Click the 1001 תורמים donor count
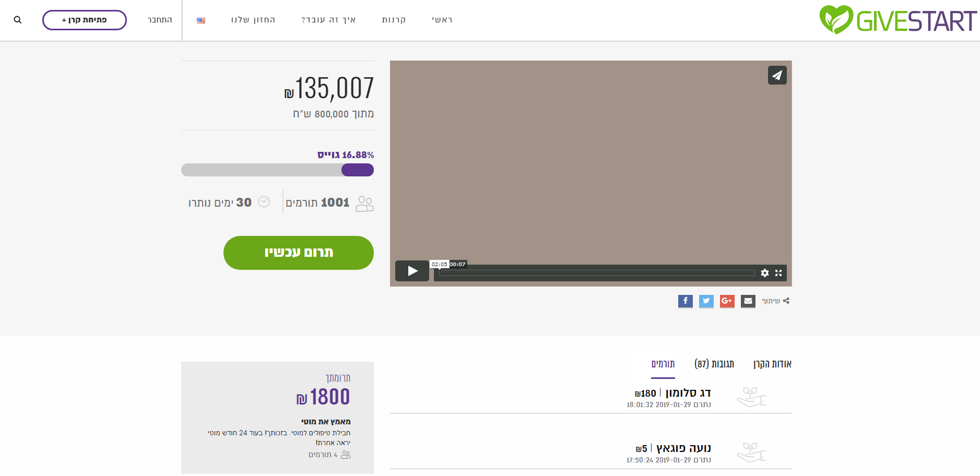The height and width of the screenshot is (476, 980). pos(317,203)
